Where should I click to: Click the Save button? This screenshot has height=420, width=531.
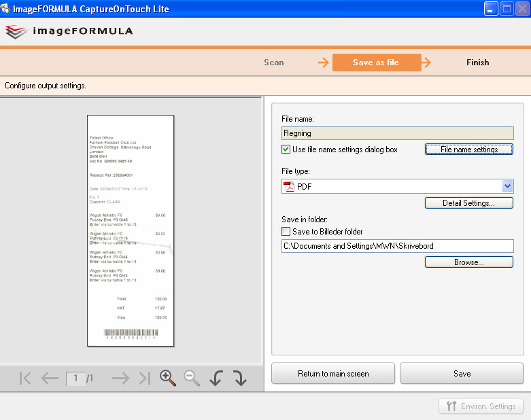(x=462, y=374)
